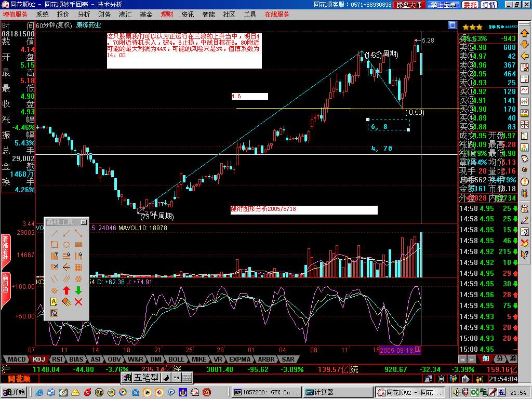532x399 pixels.
Task: Place a red up arrow marker
Action: point(66,290)
